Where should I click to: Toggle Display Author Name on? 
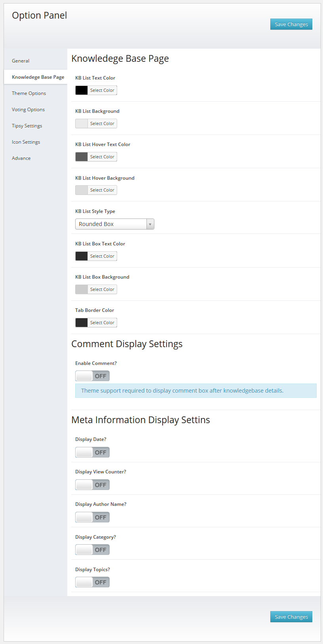pyautogui.click(x=92, y=517)
